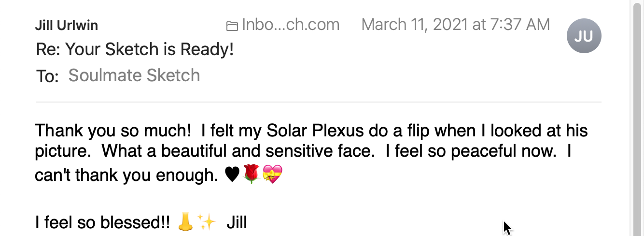Click the Jill signature text

(x=237, y=222)
